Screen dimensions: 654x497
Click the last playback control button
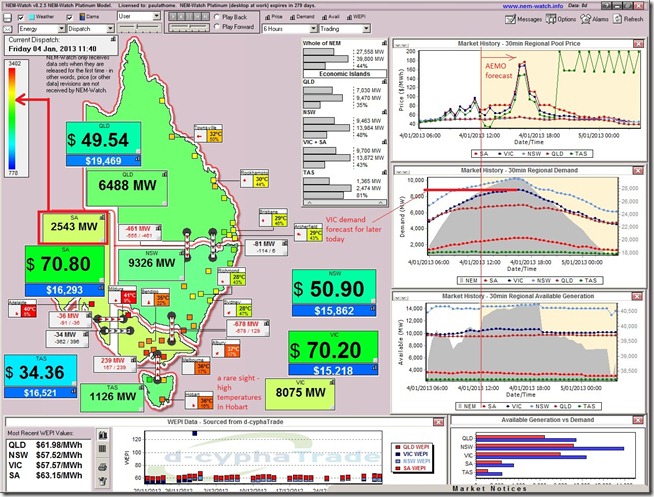click(x=205, y=17)
